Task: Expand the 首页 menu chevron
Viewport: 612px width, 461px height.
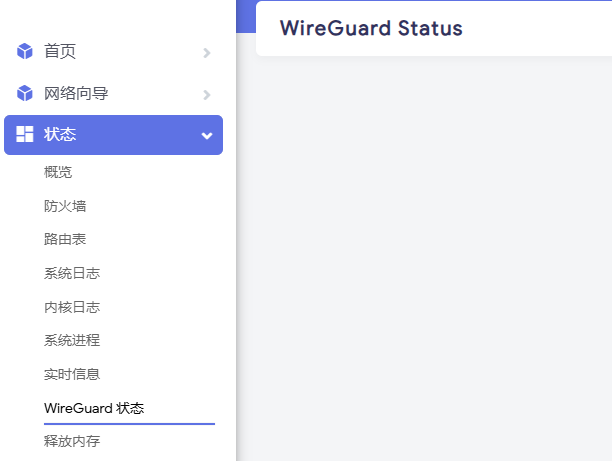Action: (206, 52)
